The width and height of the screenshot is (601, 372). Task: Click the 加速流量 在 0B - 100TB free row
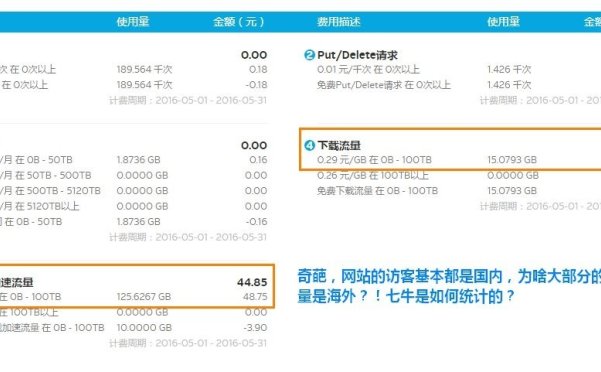click(52, 328)
